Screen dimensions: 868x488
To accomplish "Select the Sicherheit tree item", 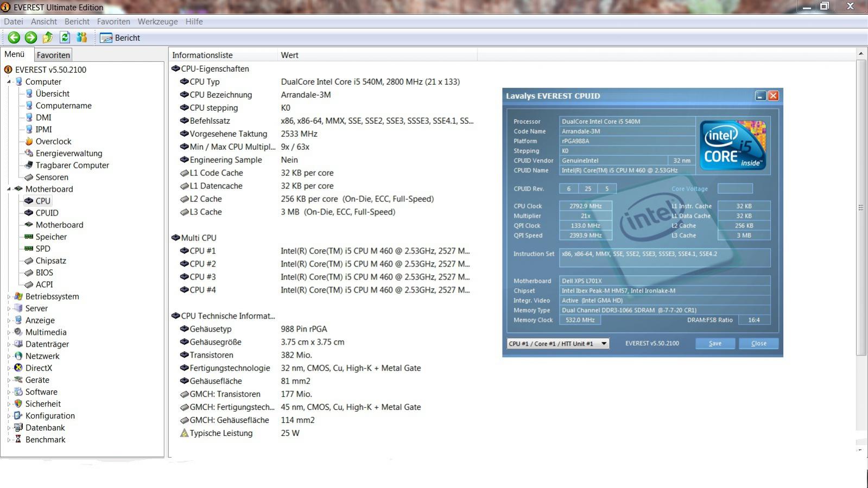I will [43, 404].
